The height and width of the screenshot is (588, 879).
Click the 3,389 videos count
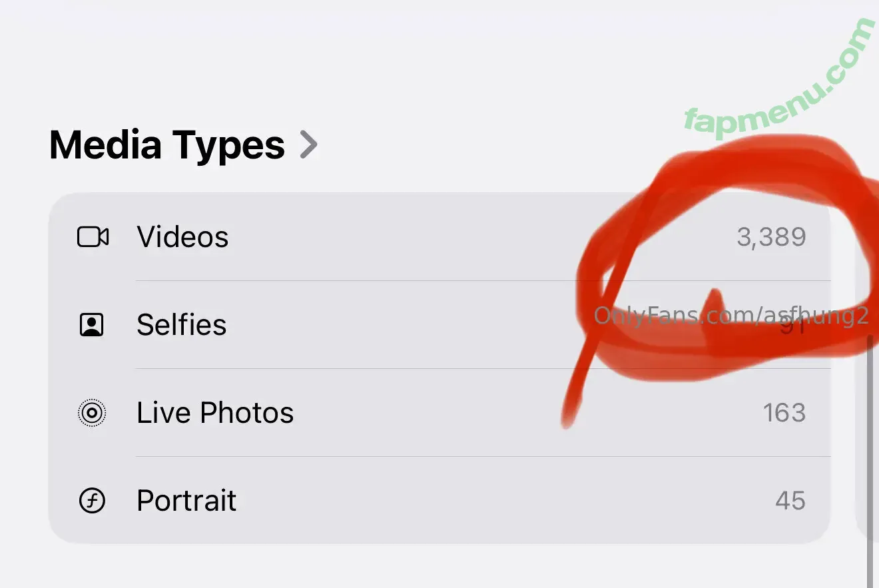tap(771, 237)
